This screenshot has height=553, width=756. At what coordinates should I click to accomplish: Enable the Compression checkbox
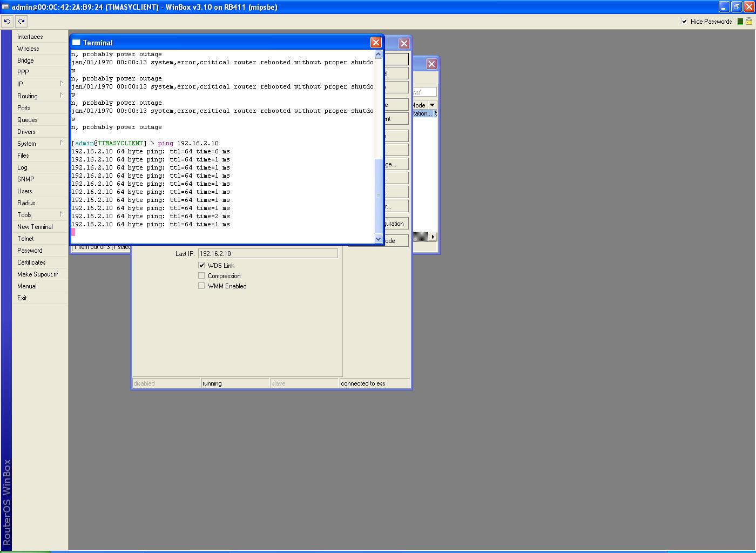pyautogui.click(x=201, y=275)
